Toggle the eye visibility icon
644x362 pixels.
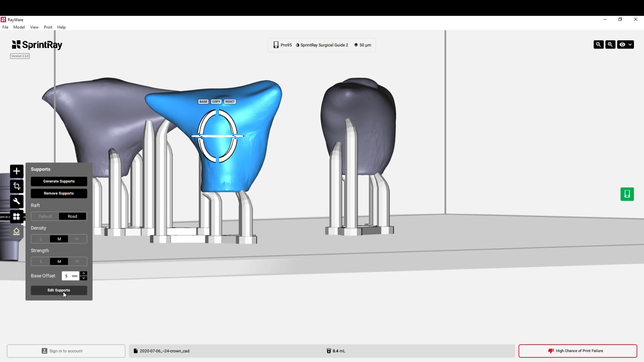[622, 45]
